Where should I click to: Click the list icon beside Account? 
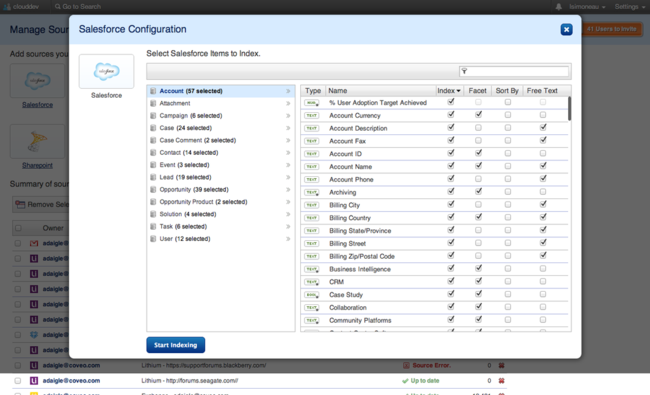click(x=153, y=91)
